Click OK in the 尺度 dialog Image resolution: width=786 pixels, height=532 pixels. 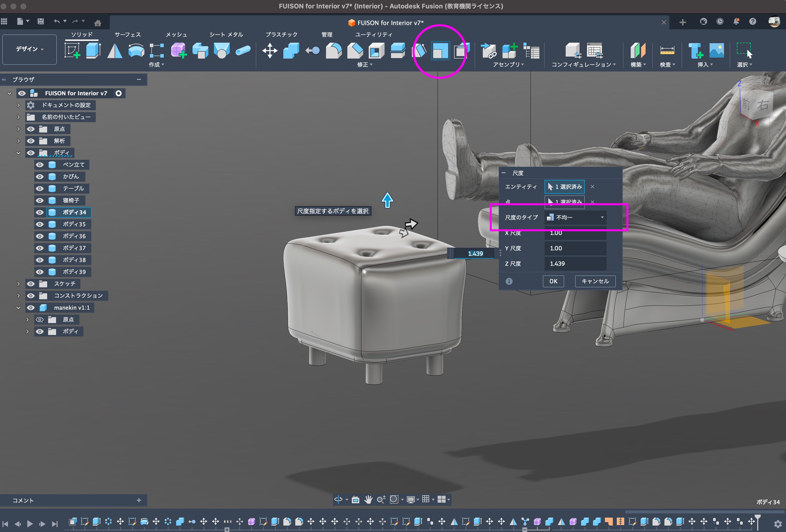[x=553, y=281]
